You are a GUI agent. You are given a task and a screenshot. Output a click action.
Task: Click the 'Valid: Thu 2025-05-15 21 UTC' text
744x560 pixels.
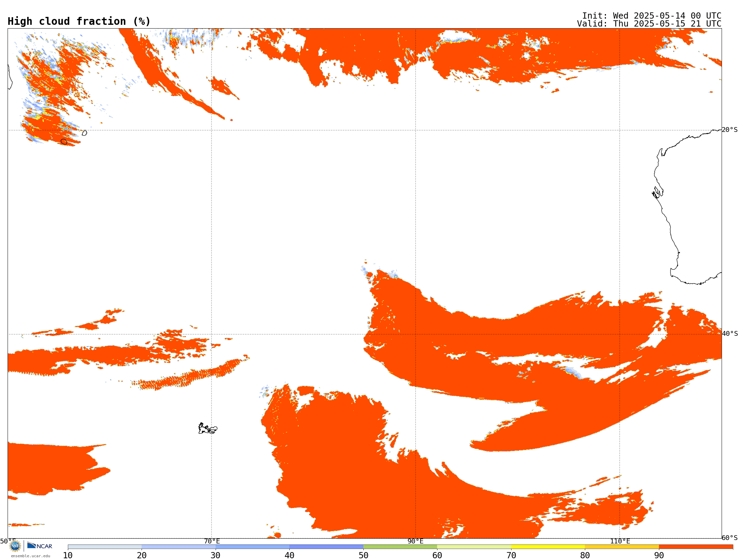[649, 24]
